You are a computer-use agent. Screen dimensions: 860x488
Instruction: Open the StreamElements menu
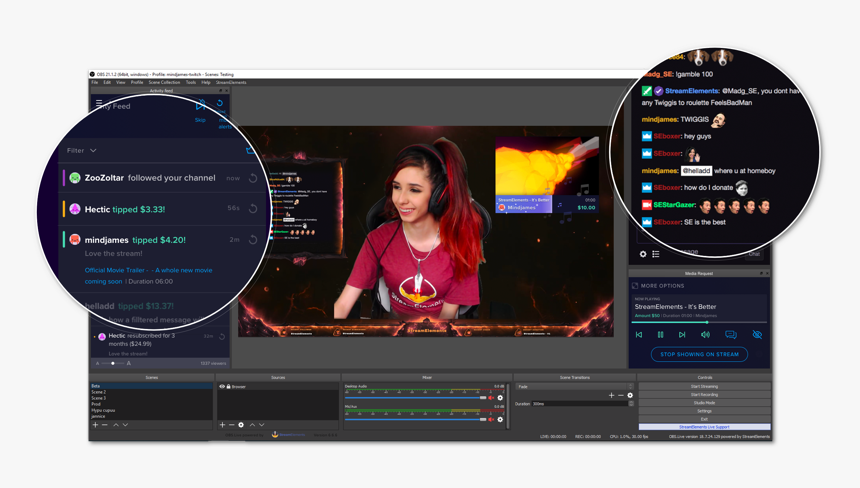pyautogui.click(x=231, y=82)
